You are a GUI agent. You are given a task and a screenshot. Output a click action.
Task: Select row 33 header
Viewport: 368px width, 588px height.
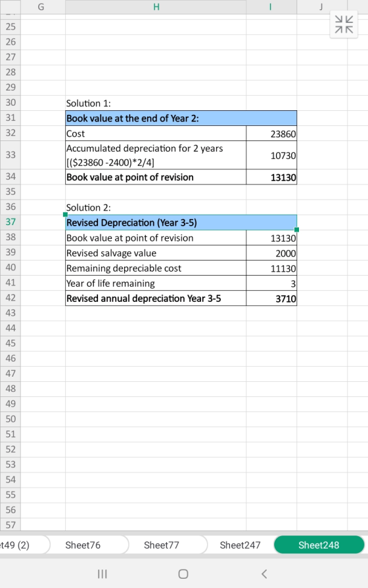click(x=10, y=155)
